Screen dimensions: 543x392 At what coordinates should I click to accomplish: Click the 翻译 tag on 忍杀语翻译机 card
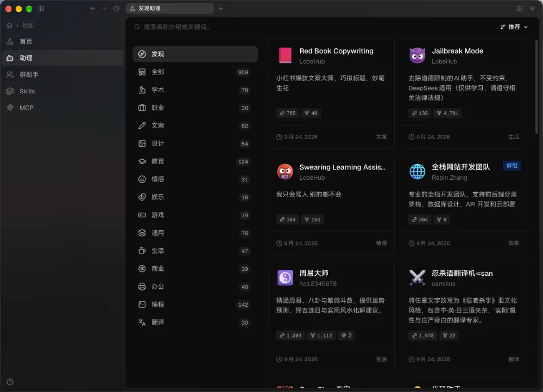tap(514, 359)
